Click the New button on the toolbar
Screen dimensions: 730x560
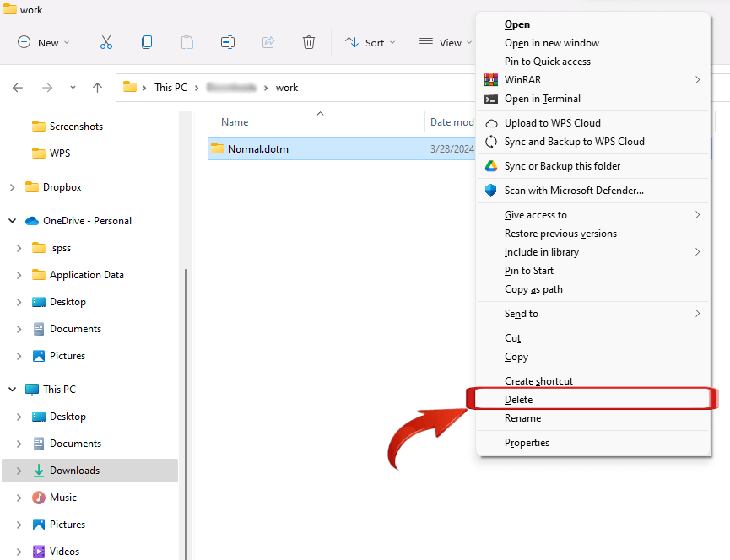[x=42, y=41]
